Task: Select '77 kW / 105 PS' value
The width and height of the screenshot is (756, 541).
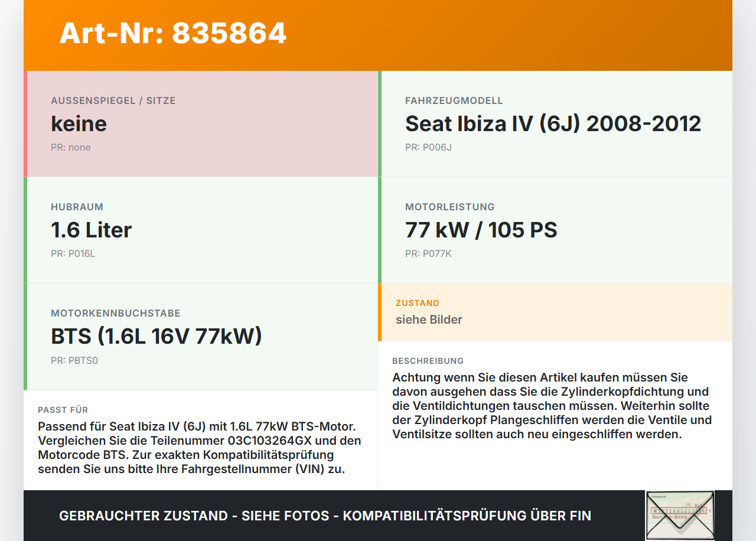Action: pyautogui.click(x=481, y=230)
